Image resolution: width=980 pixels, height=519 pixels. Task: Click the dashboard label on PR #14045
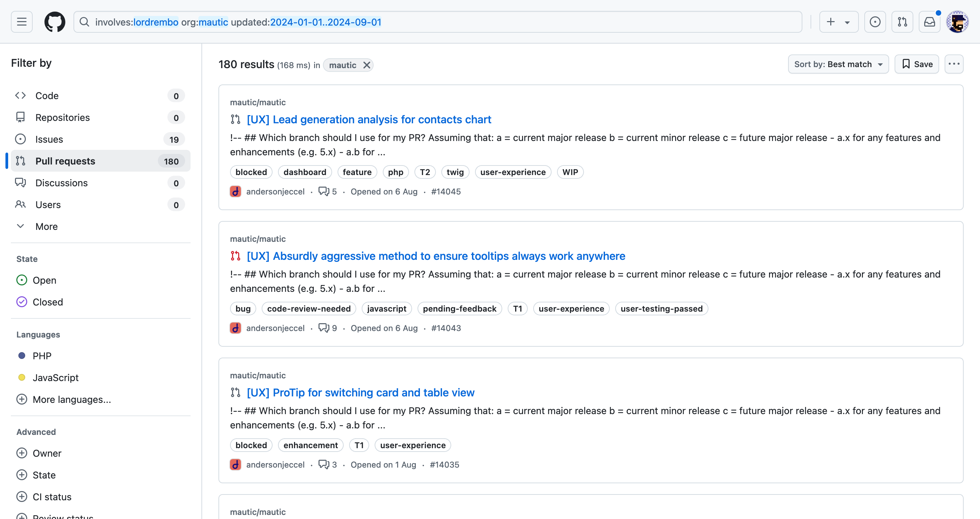(305, 172)
